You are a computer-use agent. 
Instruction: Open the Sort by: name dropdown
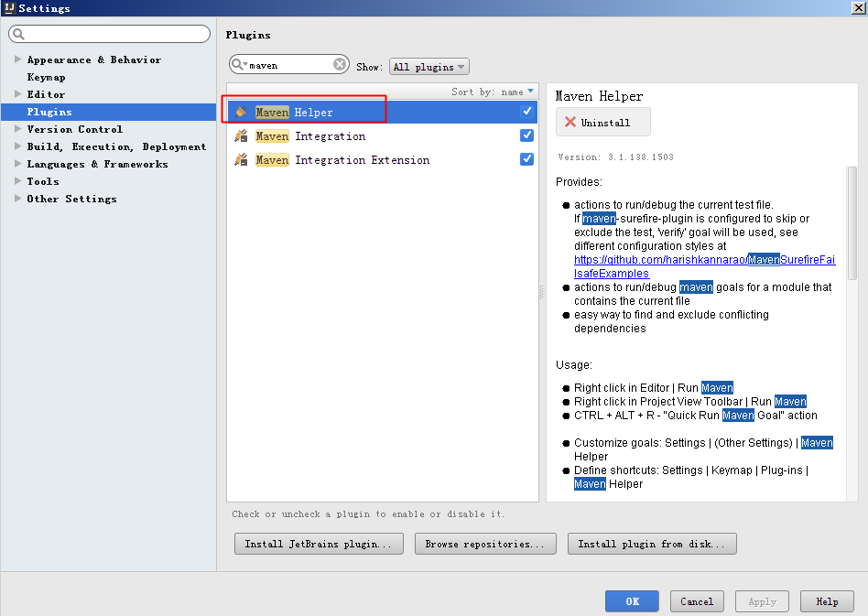click(492, 92)
